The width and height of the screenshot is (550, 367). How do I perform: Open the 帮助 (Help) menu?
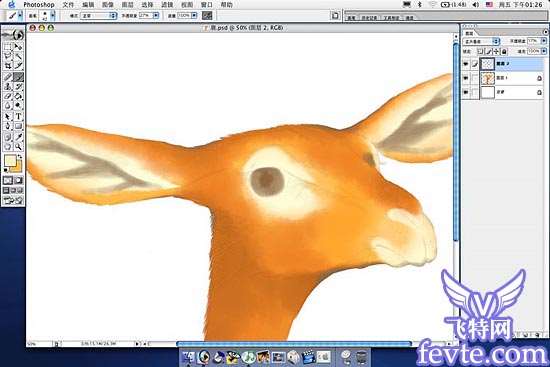pos(227,5)
